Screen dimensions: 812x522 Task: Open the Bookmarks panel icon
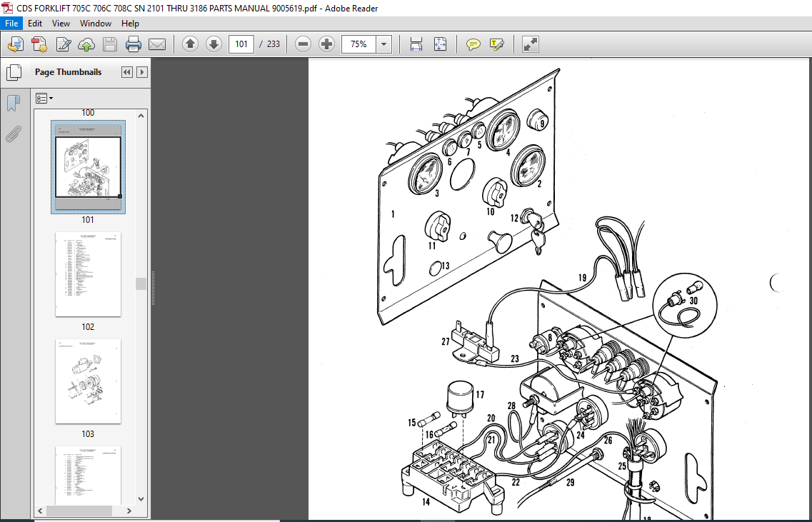(x=14, y=104)
